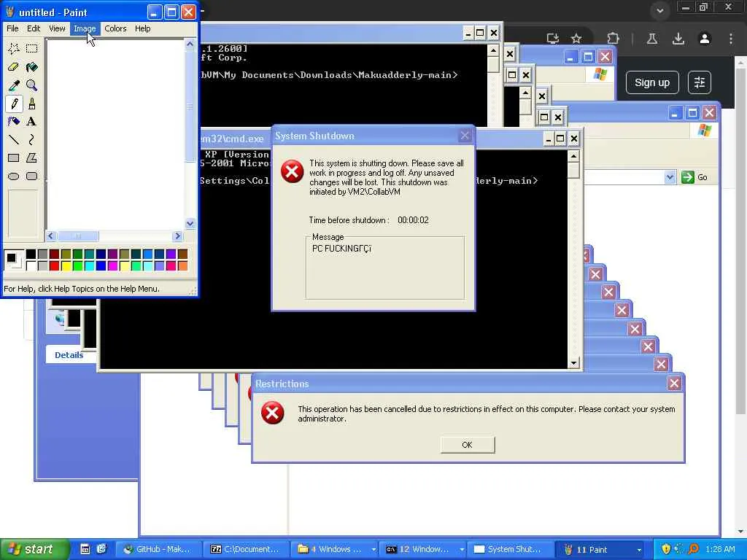Image resolution: width=747 pixels, height=560 pixels.
Task: Open the View menu in Paint
Action: pyautogui.click(x=57, y=28)
